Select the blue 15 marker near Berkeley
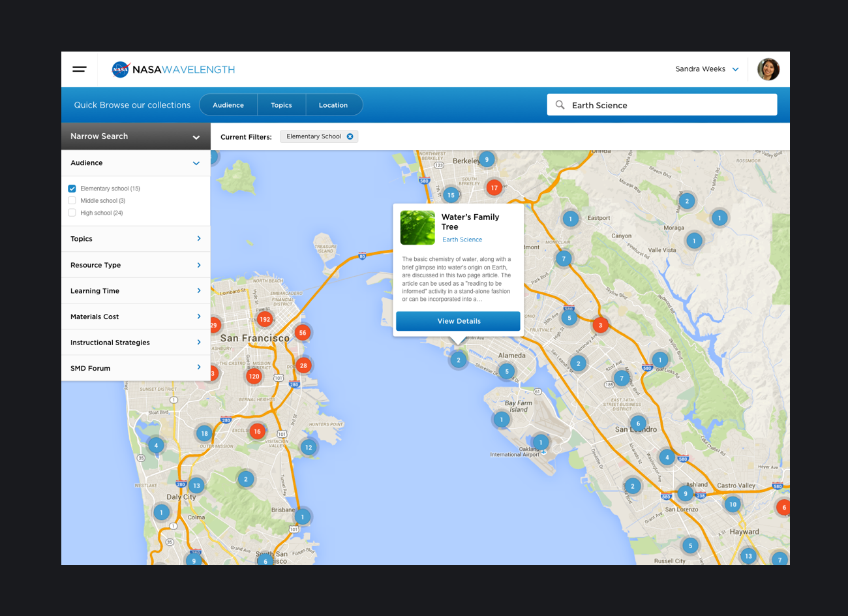 tap(451, 194)
